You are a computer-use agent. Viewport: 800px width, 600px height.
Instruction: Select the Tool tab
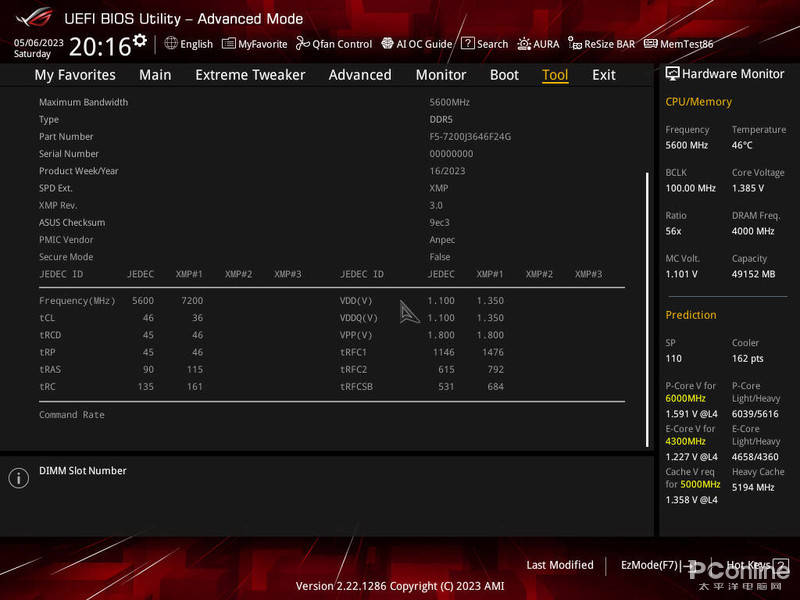tap(555, 75)
